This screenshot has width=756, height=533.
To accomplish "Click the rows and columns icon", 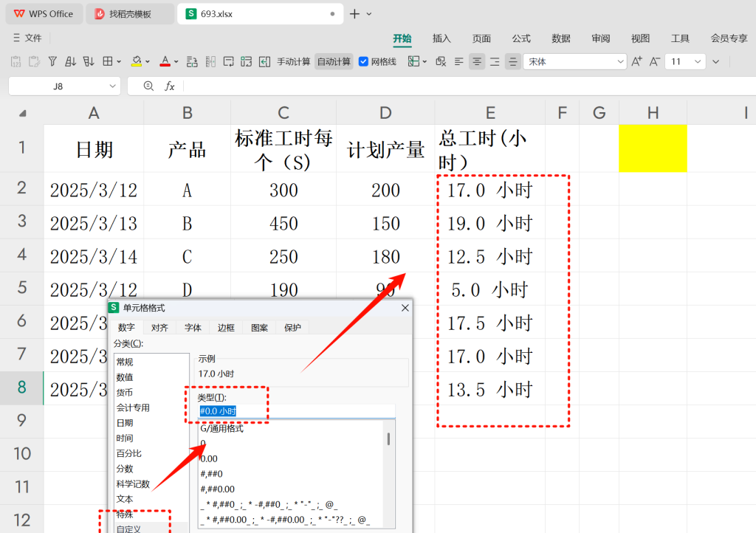I will [192, 62].
